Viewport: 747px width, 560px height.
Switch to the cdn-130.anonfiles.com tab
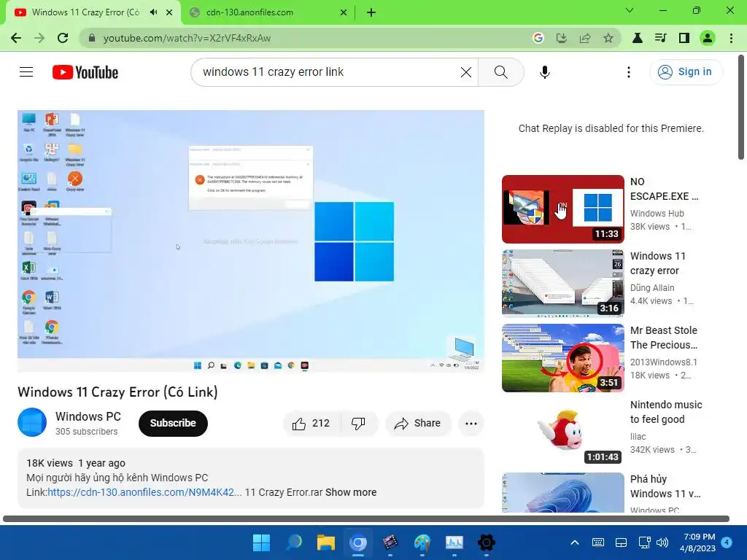[x=267, y=12]
